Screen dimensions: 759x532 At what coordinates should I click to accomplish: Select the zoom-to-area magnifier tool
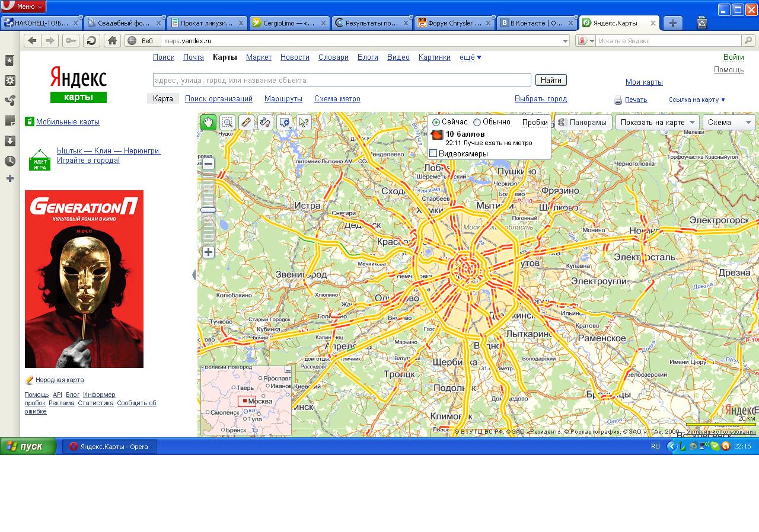point(227,122)
